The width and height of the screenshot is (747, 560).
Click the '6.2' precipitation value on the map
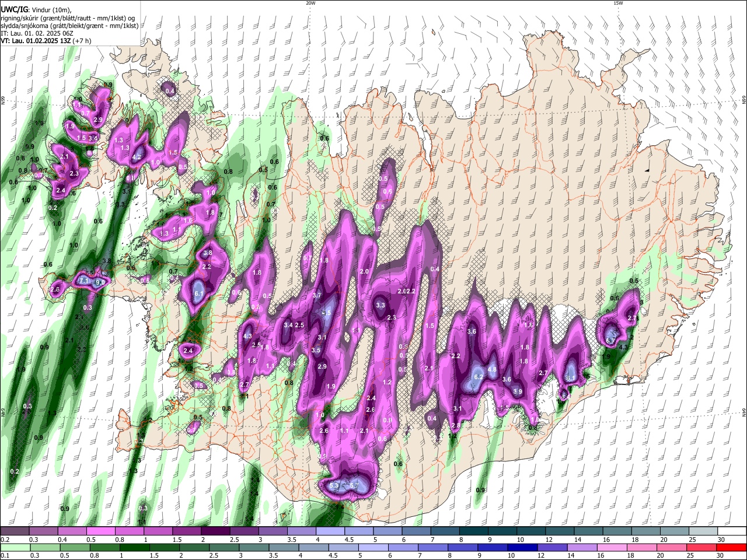478,377
